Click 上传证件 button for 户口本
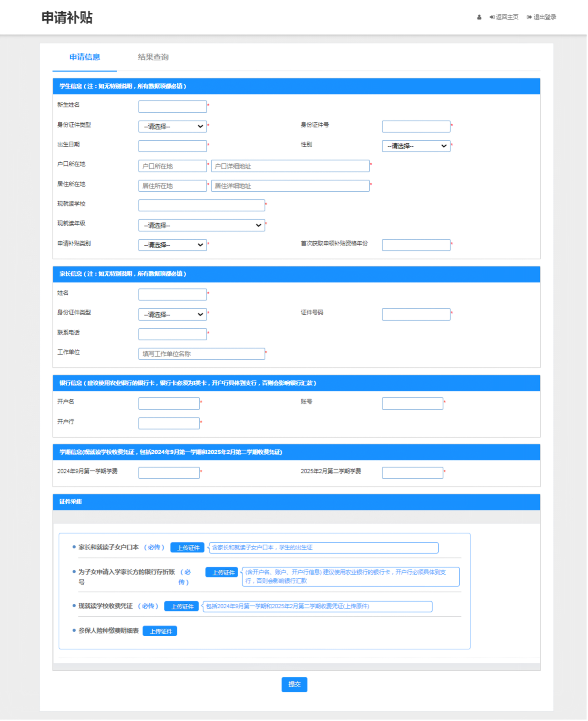The height and width of the screenshot is (721, 588). [x=187, y=548]
